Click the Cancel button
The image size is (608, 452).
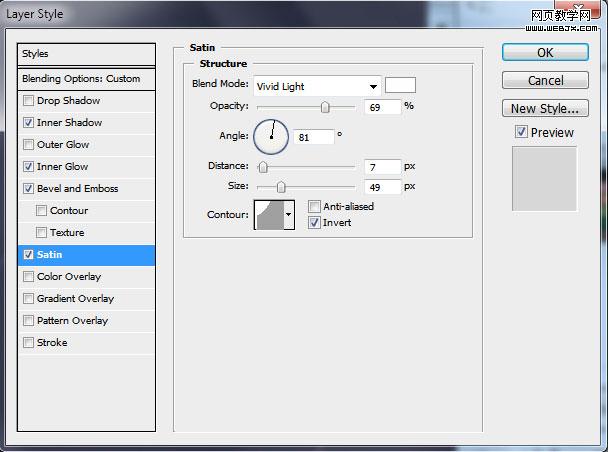click(545, 81)
